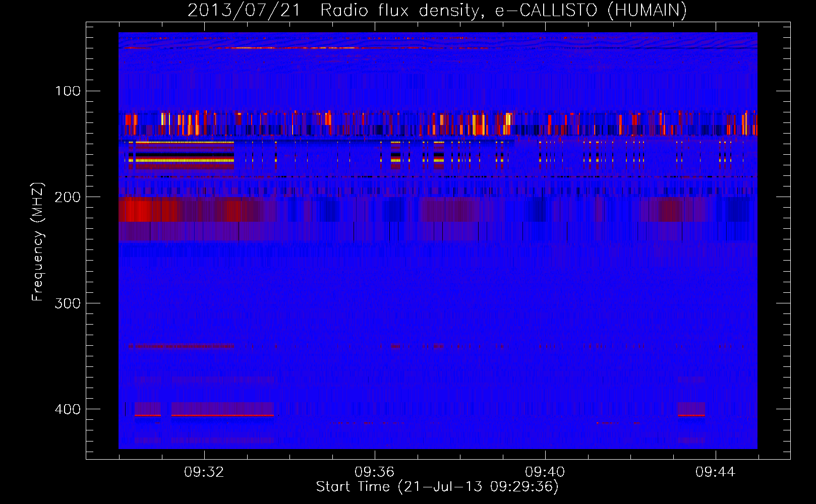This screenshot has width=816, height=504.
Task: Click the 100 frequency tick label
Action: pyautogui.click(x=68, y=91)
